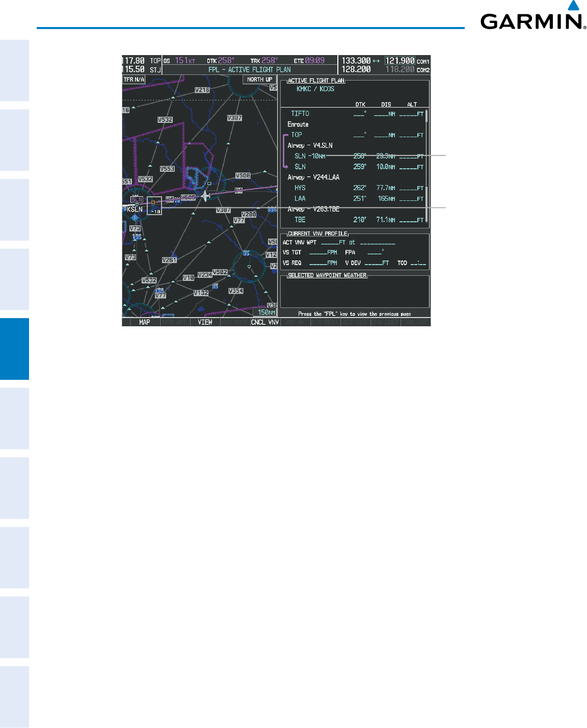Click the V307 airway label near NORTH UP

(234, 118)
